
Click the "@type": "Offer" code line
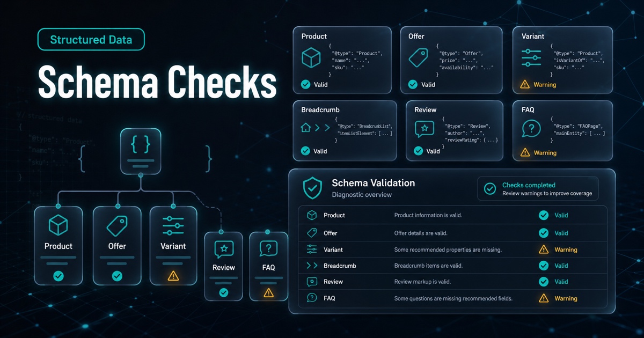point(462,53)
